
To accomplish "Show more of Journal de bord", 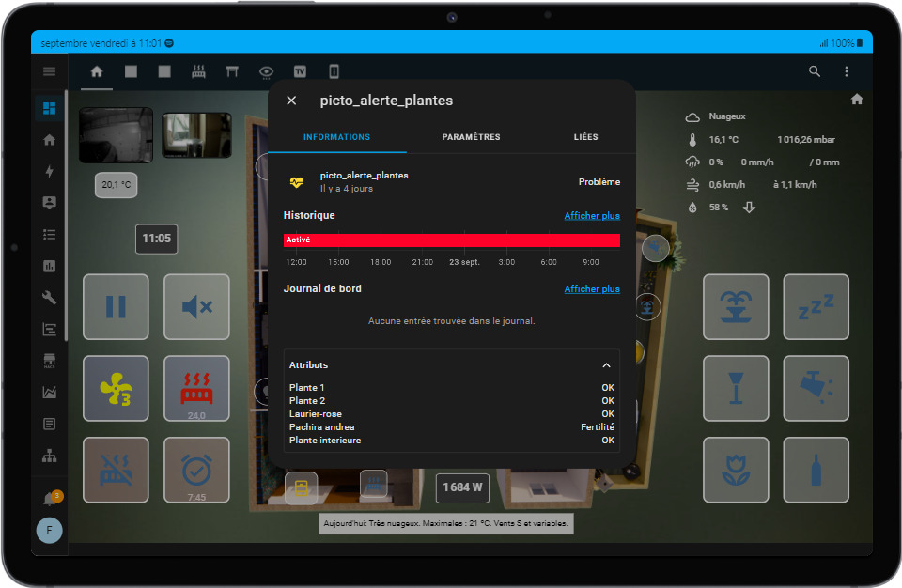I will click(592, 288).
